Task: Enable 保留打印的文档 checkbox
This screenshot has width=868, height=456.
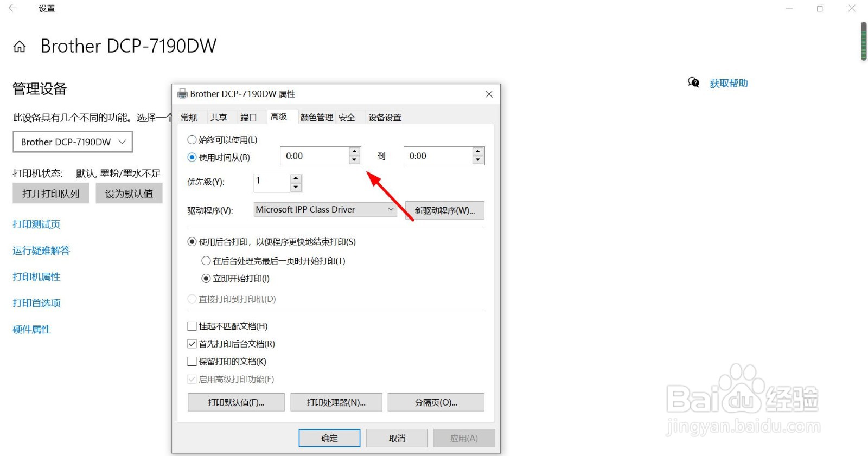Action: [192, 362]
